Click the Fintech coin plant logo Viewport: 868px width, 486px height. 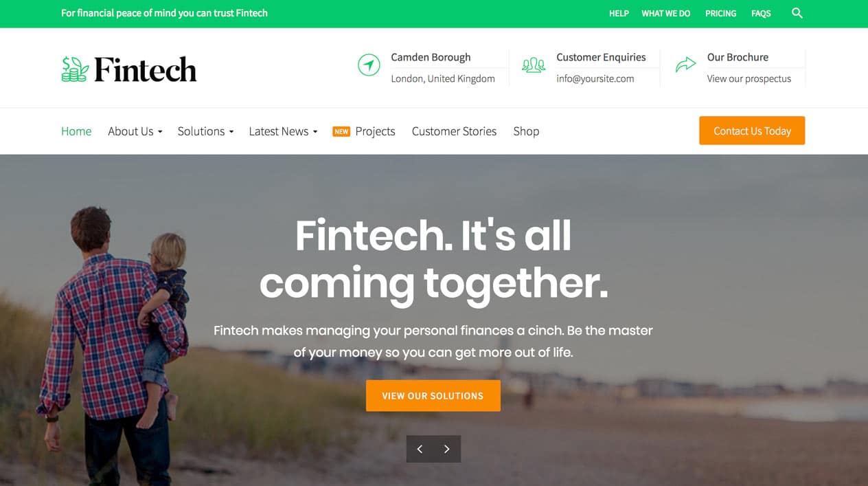[75, 69]
